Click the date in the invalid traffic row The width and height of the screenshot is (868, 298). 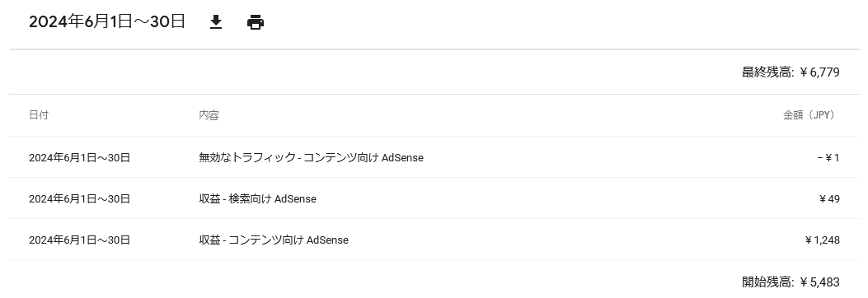(79, 158)
